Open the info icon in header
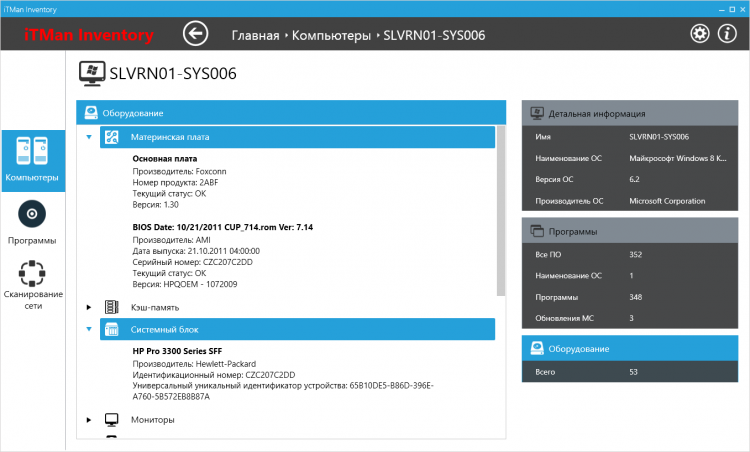 727,34
